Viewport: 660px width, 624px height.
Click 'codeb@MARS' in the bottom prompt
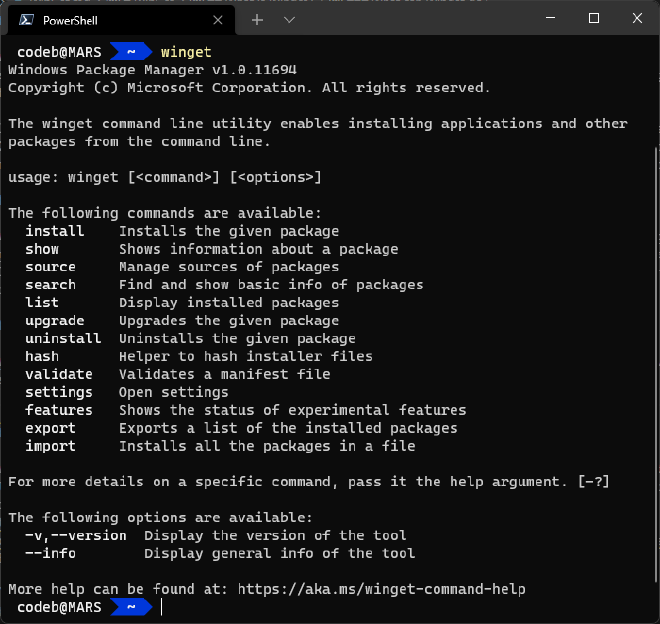59,607
